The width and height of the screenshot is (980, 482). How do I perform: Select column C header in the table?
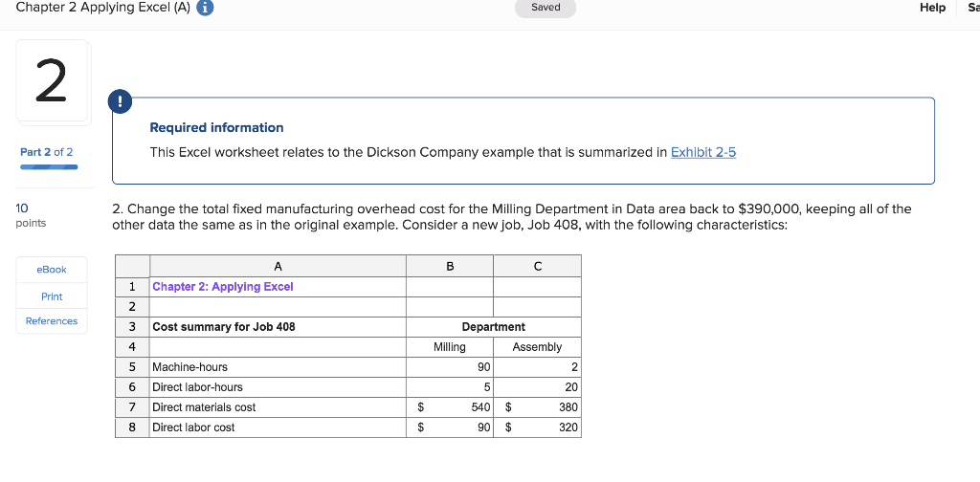(538, 266)
